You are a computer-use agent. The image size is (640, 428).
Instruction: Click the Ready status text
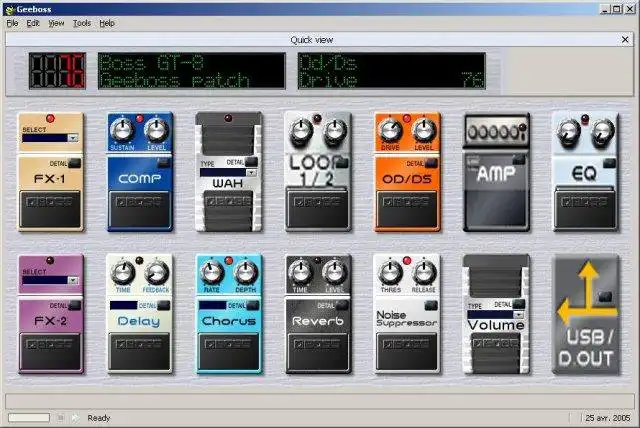point(99,418)
